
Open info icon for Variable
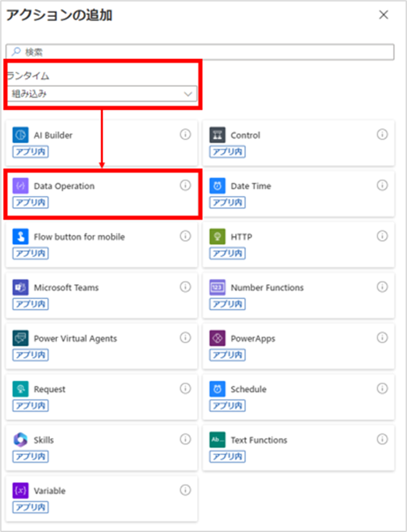pyautogui.click(x=185, y=490)
